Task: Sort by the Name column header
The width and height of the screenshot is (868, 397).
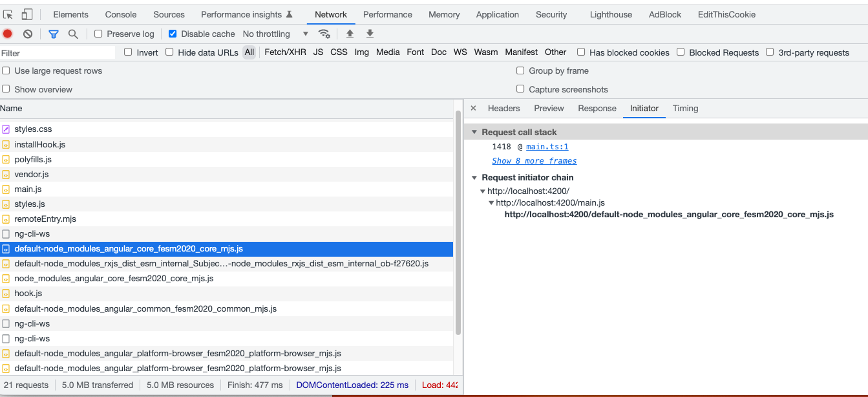Action: coord(227,108)
